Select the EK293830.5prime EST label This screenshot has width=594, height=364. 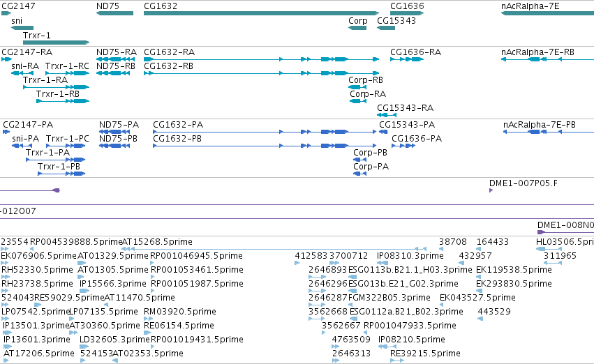pyautogui.click(x=514, y=284)
